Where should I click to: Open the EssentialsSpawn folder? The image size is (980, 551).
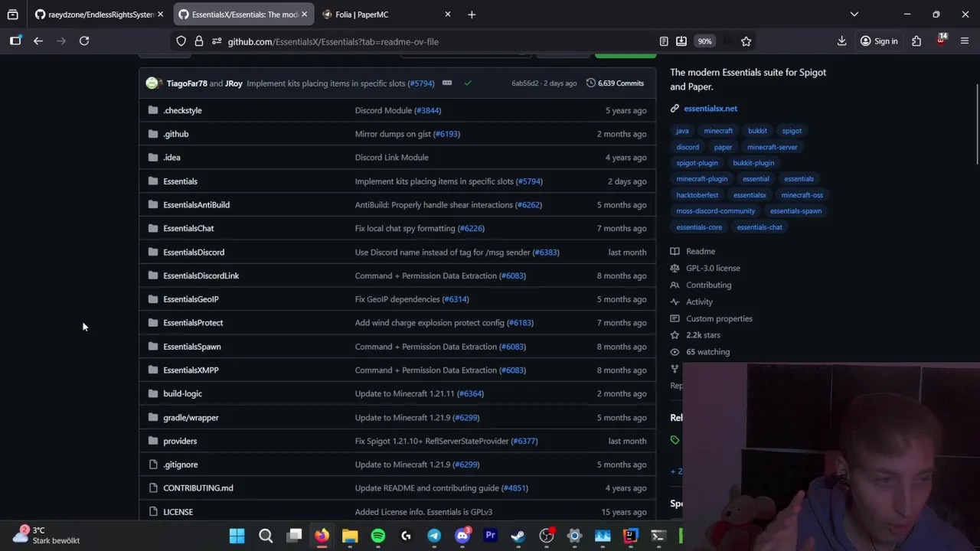(x=191, y=347)
